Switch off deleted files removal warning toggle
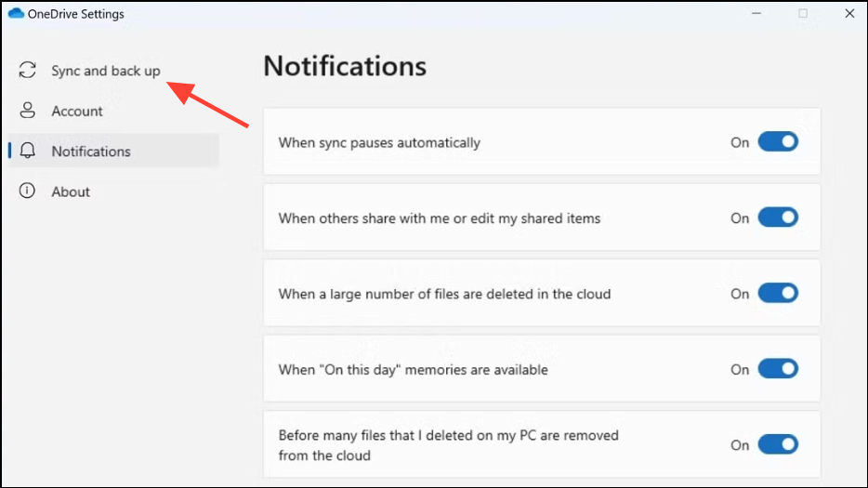 click(x=778, y=444)
